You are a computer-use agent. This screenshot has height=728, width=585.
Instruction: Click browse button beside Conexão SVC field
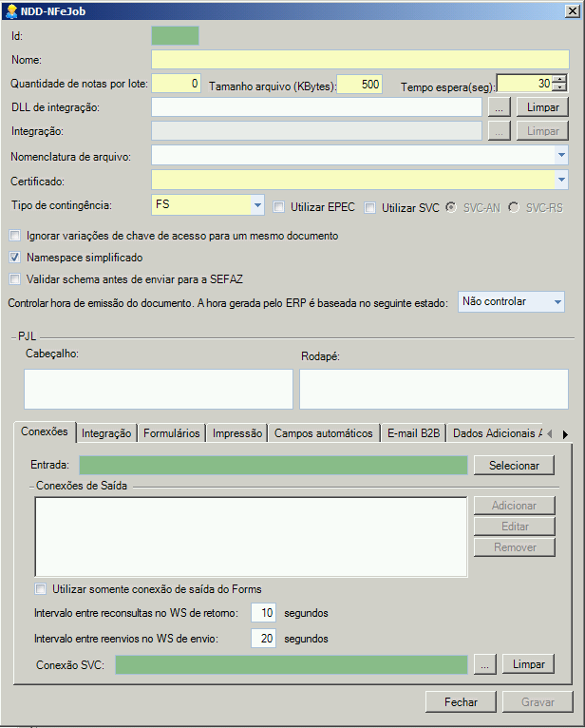click(484, 664)
